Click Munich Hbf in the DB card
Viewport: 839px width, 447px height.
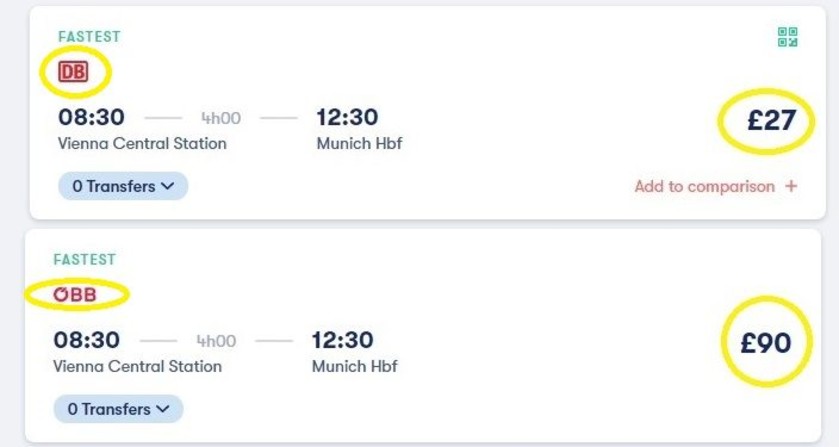tap(360, 143)
